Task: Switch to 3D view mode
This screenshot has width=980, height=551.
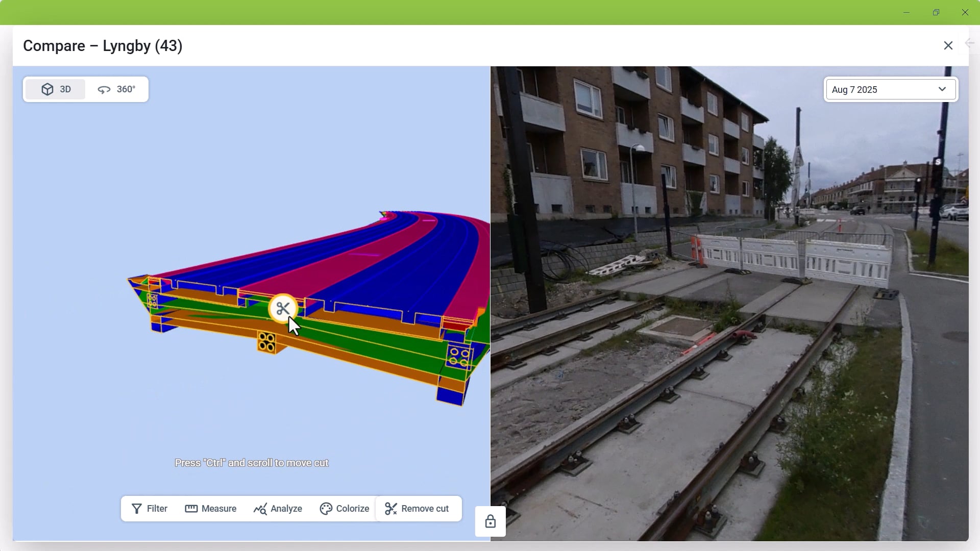Action: (x=56, y=89)
